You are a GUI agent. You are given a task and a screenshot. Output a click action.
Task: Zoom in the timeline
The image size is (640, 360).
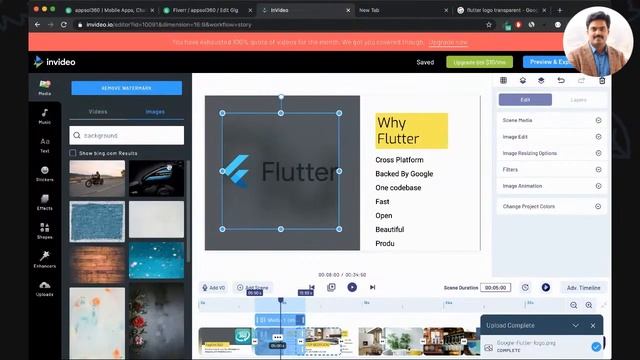(589, 305)
